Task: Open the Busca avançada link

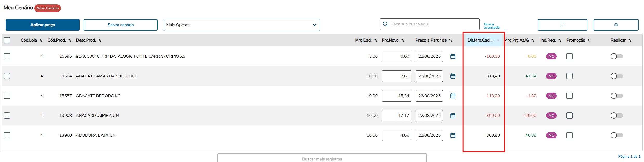Action: [491, 26]
